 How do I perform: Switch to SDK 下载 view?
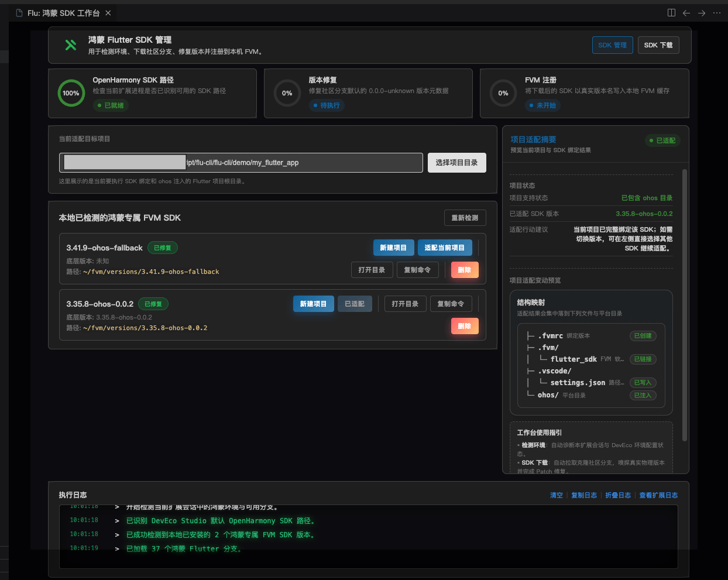tap(658, 45)
